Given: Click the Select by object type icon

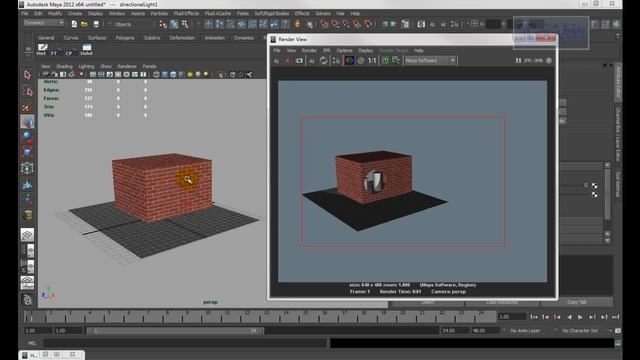Looking at the screenshot, I should coord(174,24).
